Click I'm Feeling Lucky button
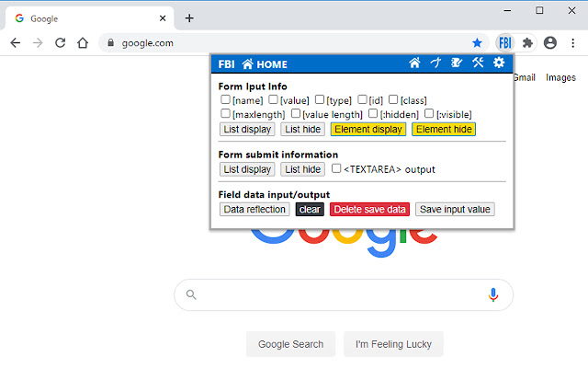 (x=393, y=344)
